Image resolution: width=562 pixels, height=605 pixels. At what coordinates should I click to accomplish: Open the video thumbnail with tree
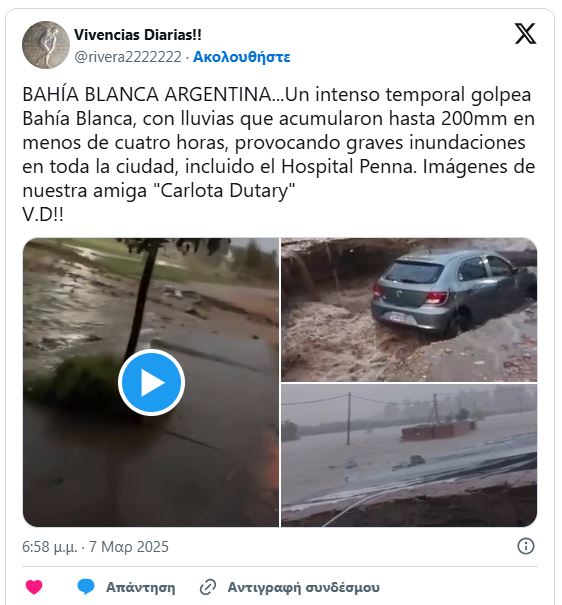150,382
